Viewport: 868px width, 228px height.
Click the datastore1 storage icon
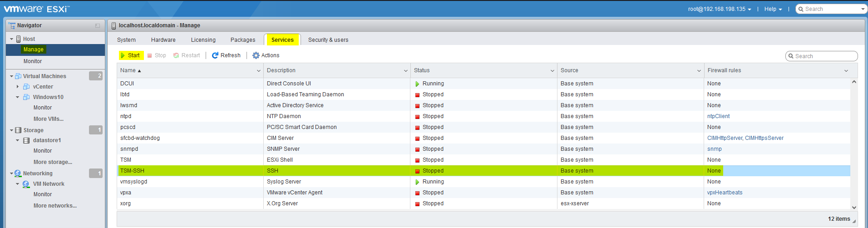(26, 141)
